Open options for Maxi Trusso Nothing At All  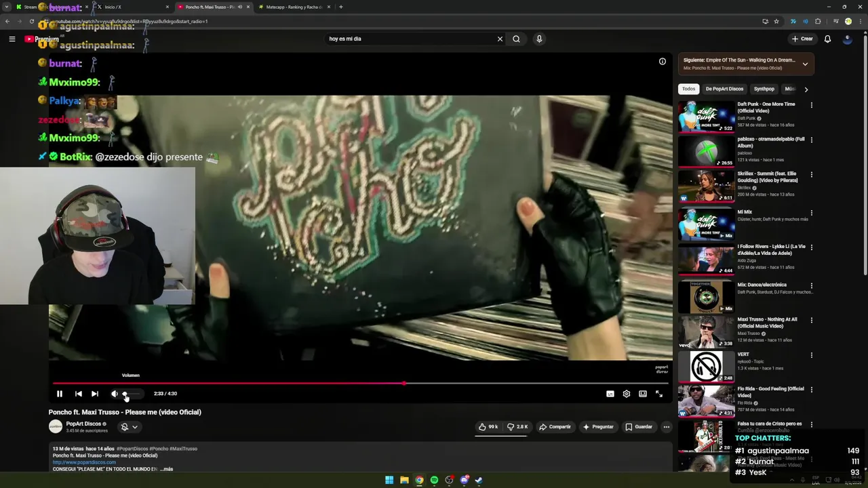tap(811, 321)
